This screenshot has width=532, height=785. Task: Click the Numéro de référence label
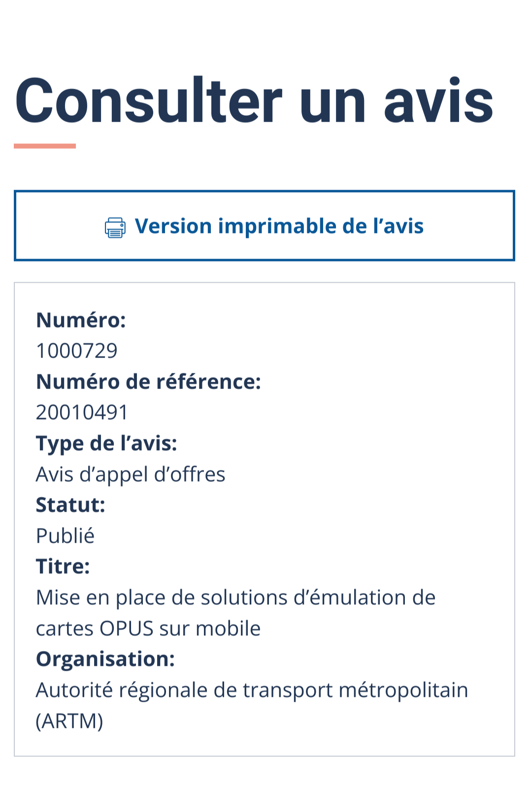pyautogui.click(x=149, y=382)
